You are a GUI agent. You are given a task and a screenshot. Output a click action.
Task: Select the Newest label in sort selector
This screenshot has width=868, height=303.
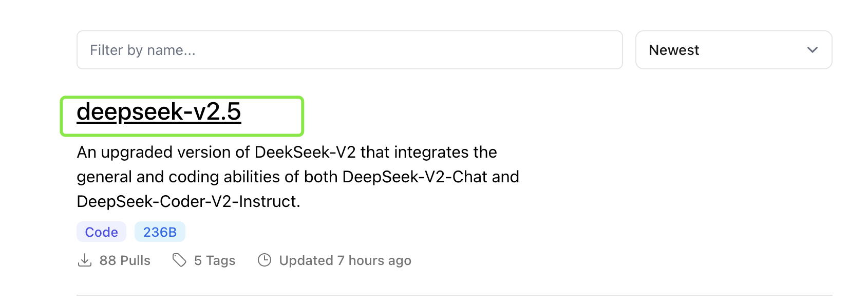tap(674, 50)
